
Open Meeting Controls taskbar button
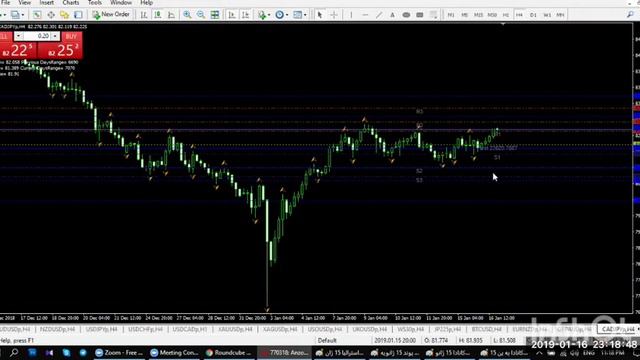pos(174,353)
